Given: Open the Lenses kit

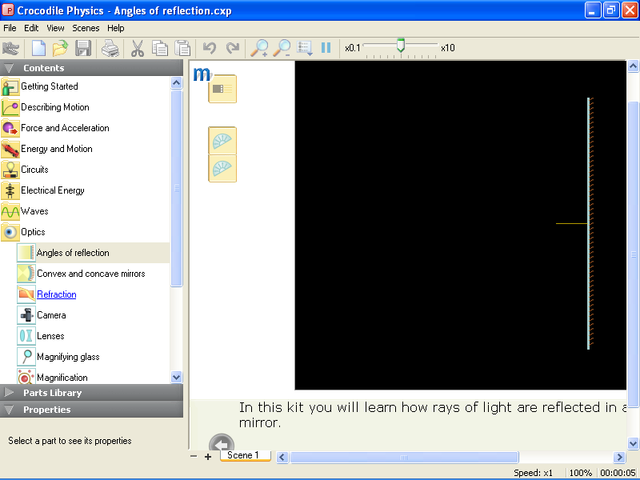Looking at the screenshot, I should click(x=51, y=336).
